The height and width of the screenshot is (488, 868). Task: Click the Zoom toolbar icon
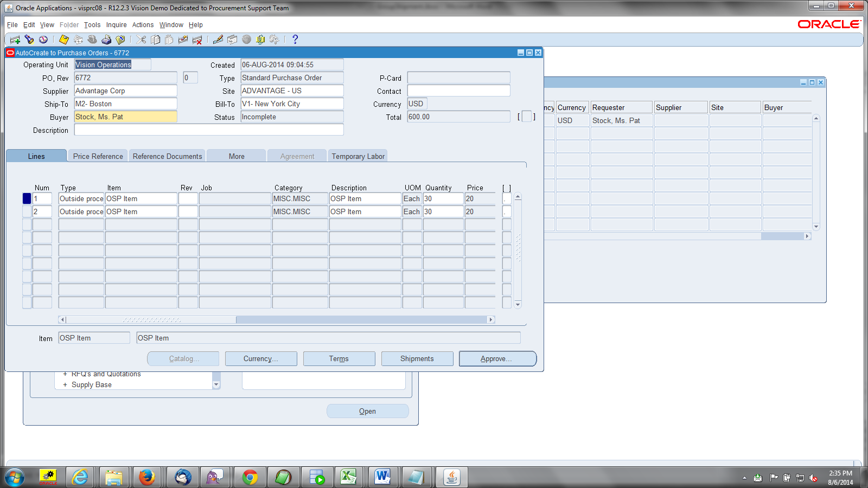[232, 40]
